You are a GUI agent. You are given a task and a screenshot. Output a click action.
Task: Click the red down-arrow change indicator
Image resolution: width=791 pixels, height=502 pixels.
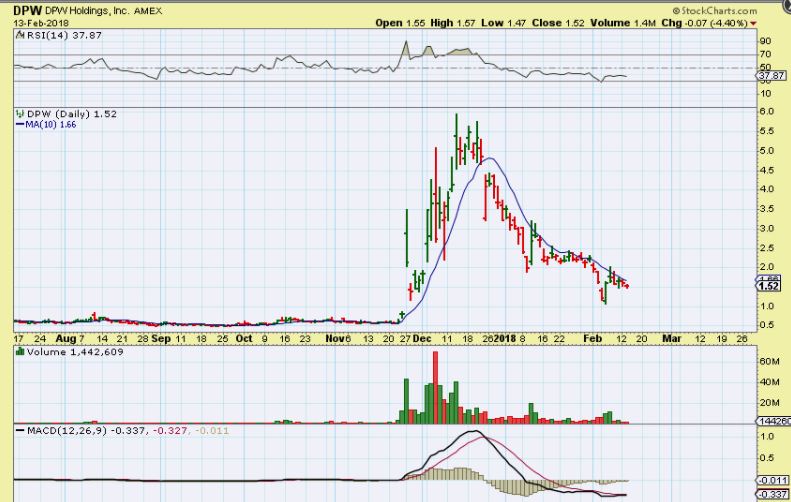(753, 23)
